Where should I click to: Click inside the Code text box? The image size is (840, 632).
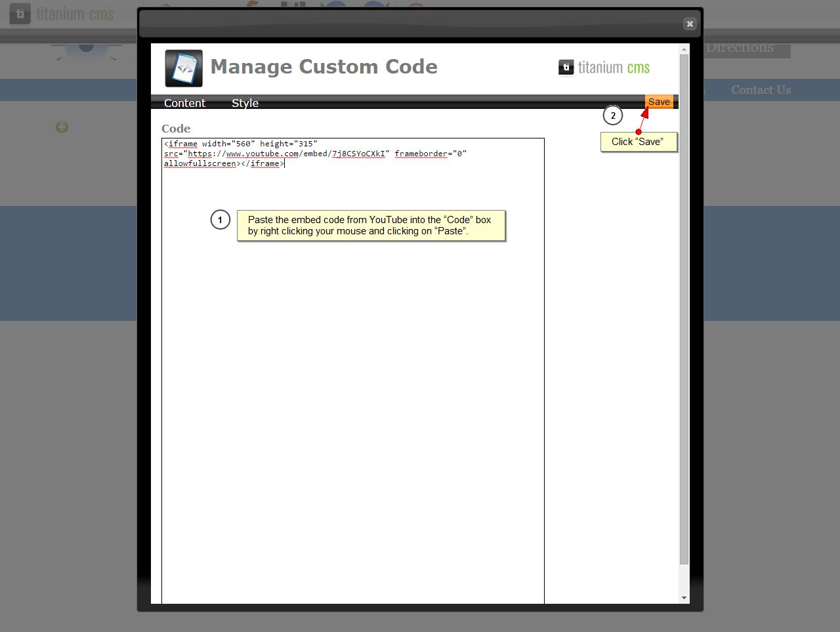pyautogui.click(x=352, y=394)
